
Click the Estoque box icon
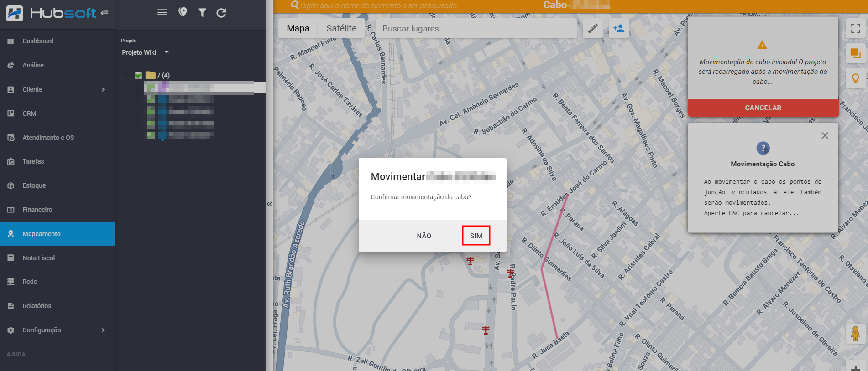(x=11, y=185)
